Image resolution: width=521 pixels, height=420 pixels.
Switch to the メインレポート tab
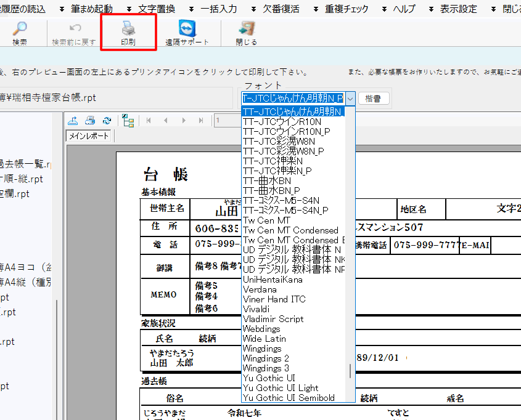click(x=89, y=136)
